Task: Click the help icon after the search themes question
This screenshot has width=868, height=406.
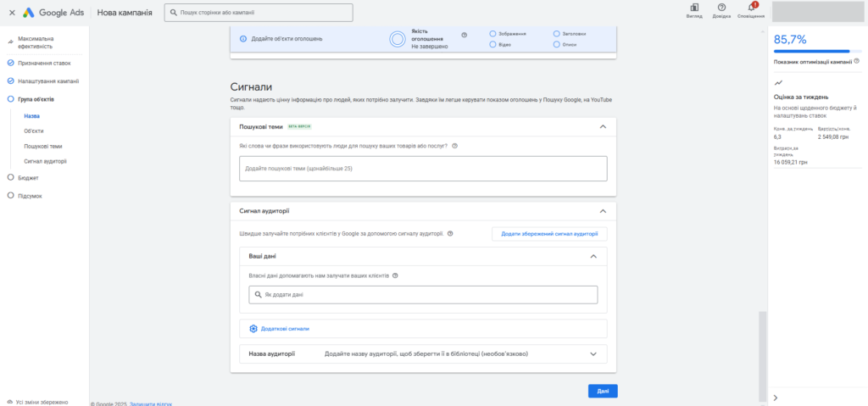Action: 455,146
